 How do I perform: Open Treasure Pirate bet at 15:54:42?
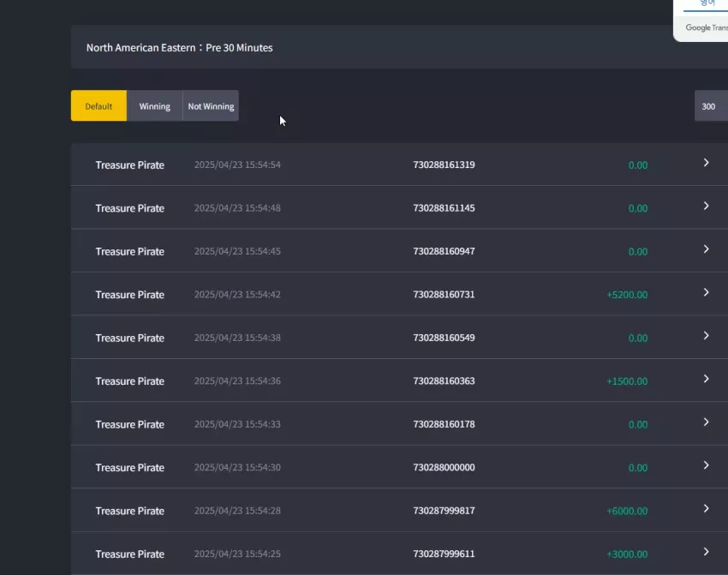coord(399,294)
